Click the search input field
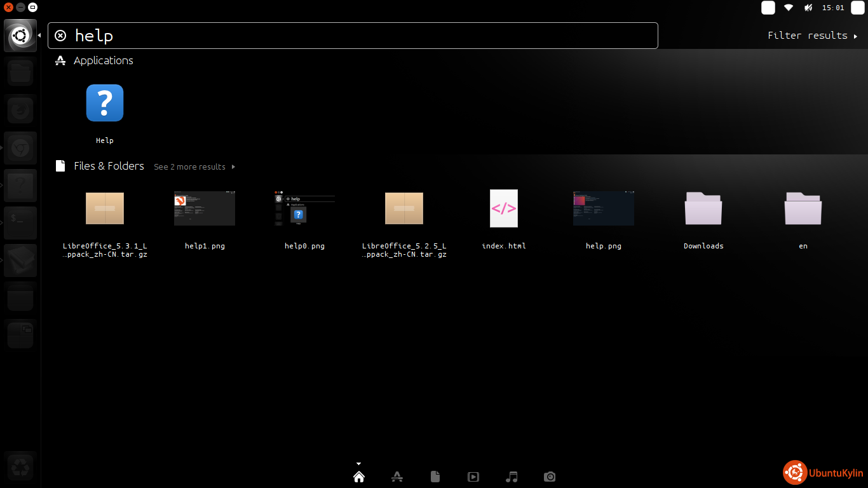Viewport: 868px width, 488px height. pyautogui.click(x=353, y=36)
